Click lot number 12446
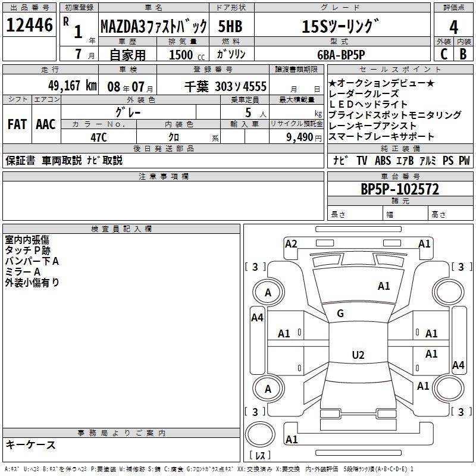 [29, 25]
